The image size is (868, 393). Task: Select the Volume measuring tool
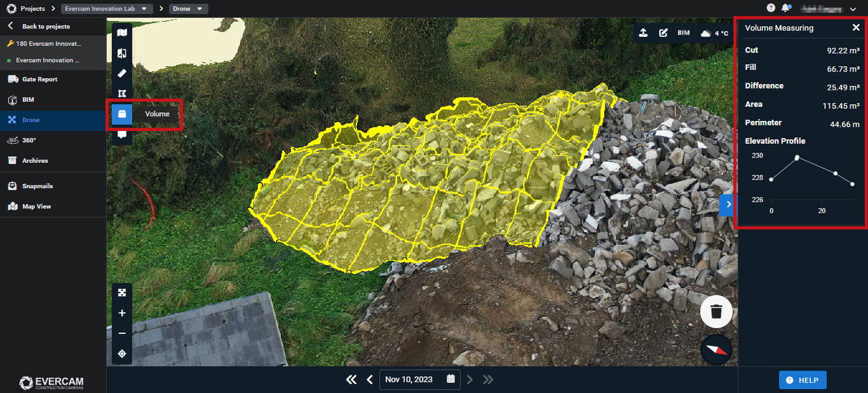(122, 114)
